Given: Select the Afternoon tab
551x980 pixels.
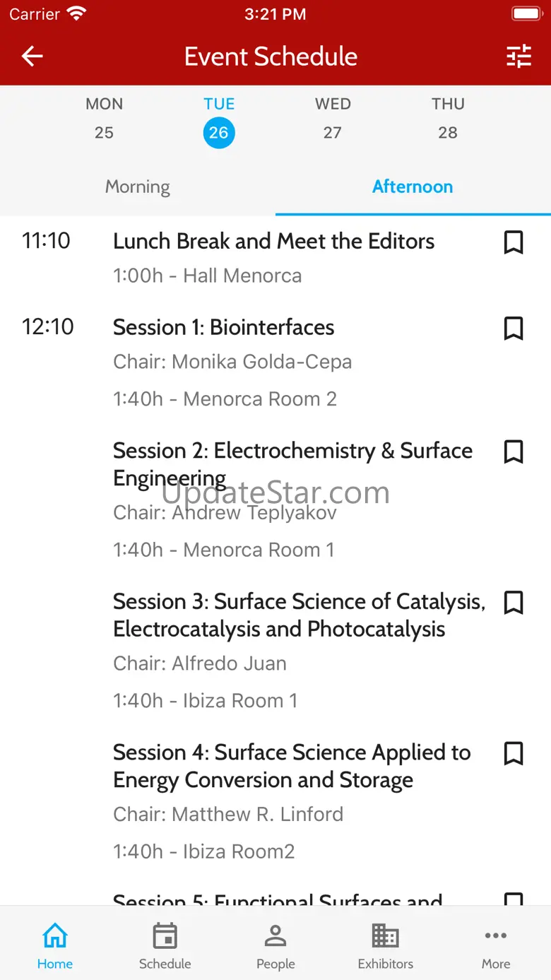Looking at the screenshot, I should [x=413, y=187].
